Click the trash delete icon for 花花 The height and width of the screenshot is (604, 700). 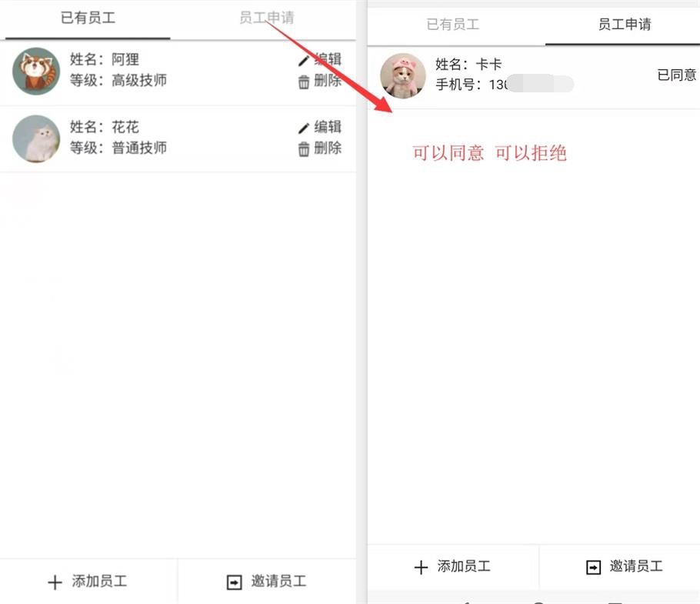(x=304, y=149)
